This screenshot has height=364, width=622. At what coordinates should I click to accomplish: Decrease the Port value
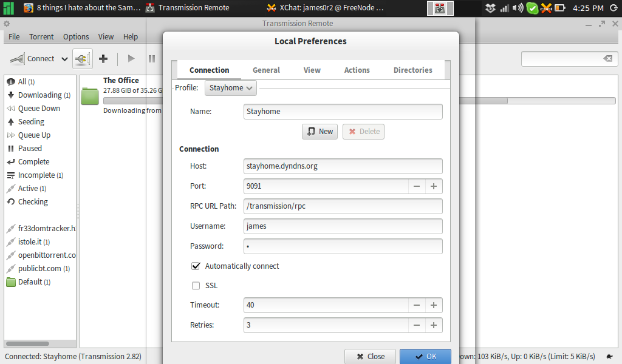pos(417,186)
